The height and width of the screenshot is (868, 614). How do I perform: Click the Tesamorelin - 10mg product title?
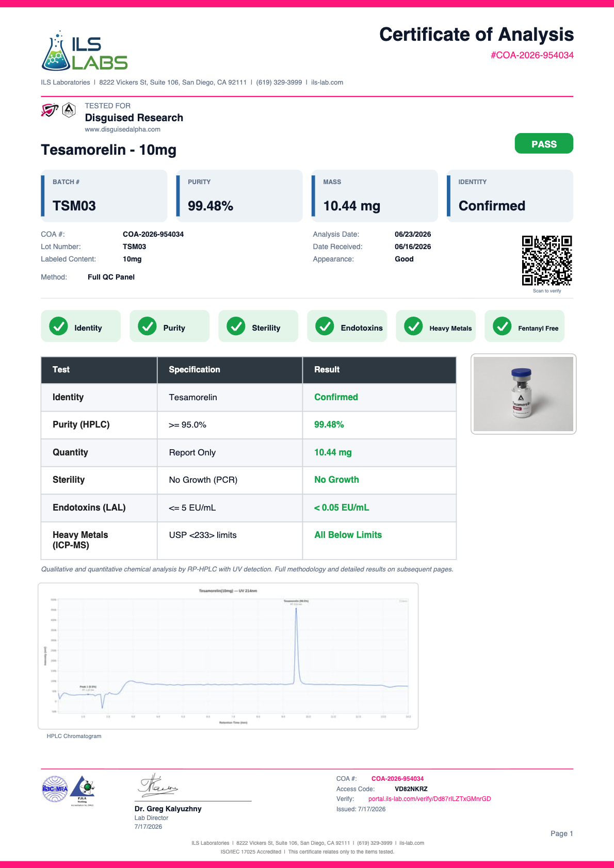pos(109,150)
